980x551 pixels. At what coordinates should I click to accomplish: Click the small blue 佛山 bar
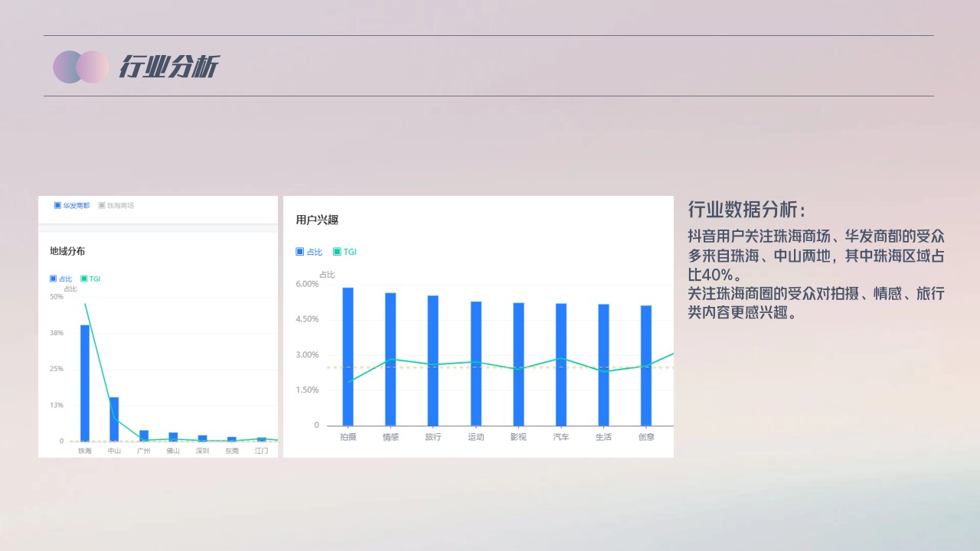pyautogui.click(x=173, y=437)
